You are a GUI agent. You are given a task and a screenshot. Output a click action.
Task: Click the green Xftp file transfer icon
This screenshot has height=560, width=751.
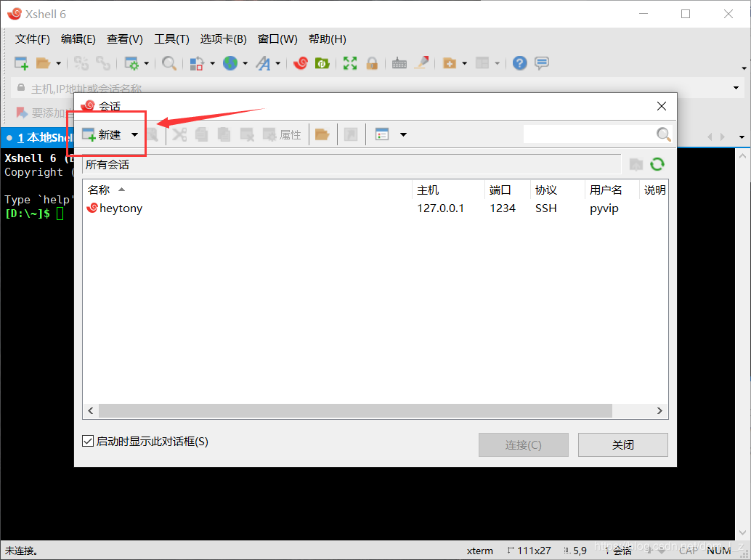tap(322, 63)
